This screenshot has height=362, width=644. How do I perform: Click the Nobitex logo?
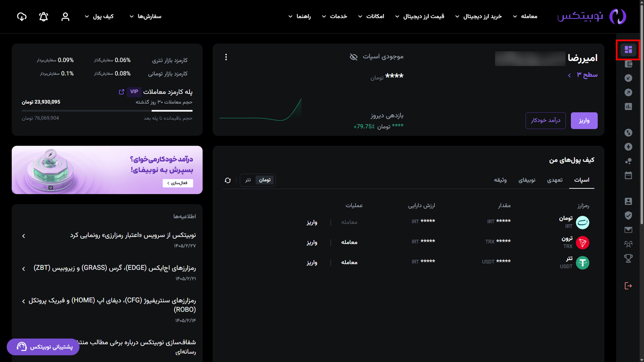click(592, 16)
